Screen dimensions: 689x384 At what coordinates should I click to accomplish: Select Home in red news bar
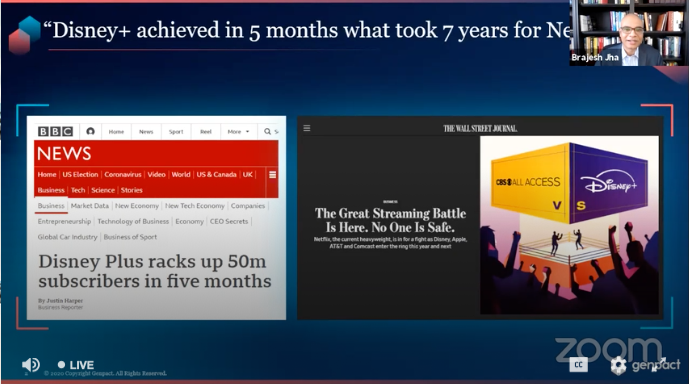47,174
